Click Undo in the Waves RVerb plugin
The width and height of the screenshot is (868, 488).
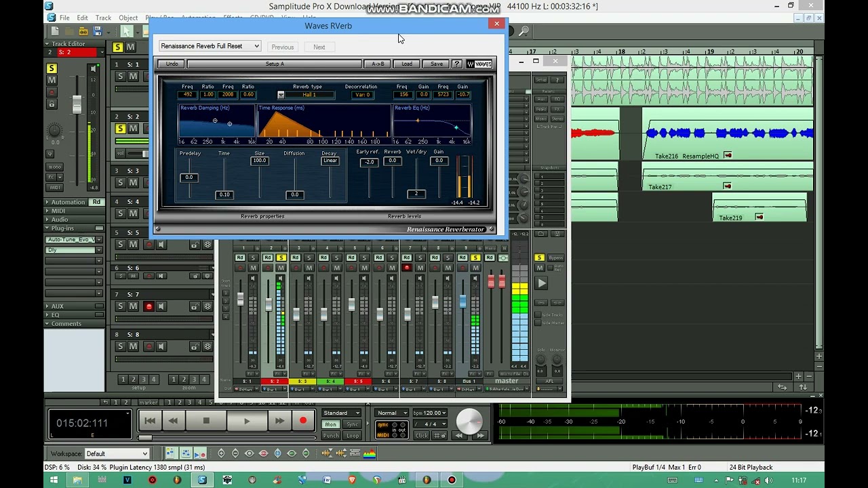coord(172,64)
